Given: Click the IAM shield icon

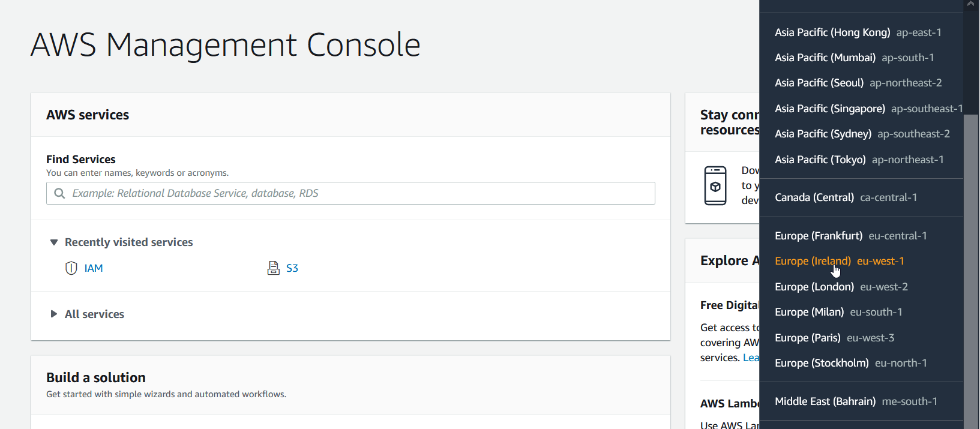Looking at the screenshot, I should pyautogui.click(x=71, y=268).
